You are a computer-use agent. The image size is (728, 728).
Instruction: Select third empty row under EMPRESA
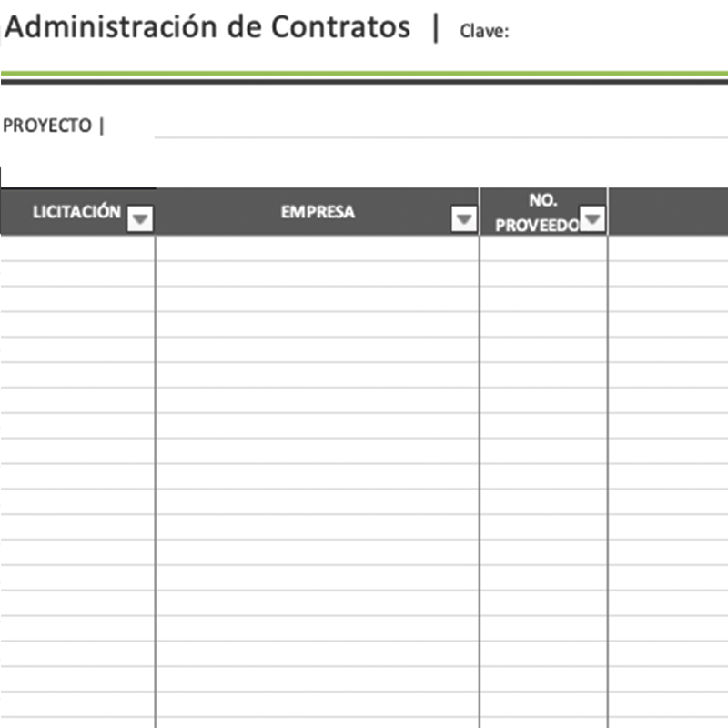pos(318,299)
